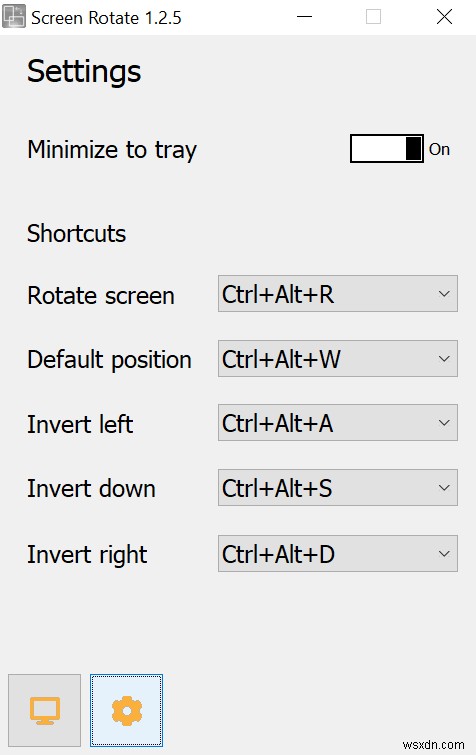The image size is (476, 755).
Task: Expand the Invert down shortcut dropdown
Action: point(338,488)
